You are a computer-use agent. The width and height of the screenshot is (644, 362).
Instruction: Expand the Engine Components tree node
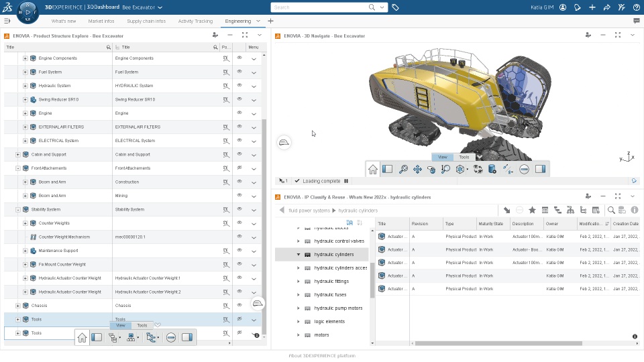[x=25, y=58]
